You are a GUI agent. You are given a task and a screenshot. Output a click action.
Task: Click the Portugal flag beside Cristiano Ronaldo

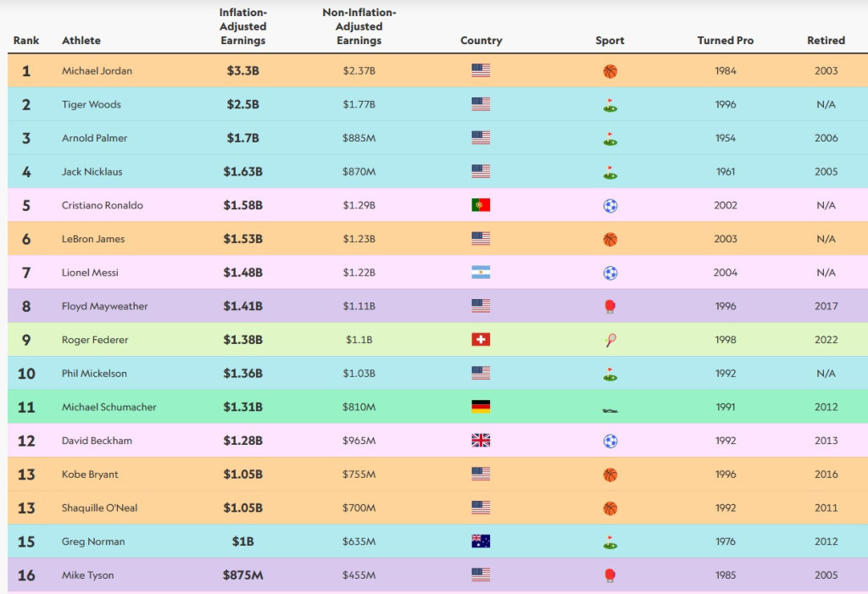481,205
